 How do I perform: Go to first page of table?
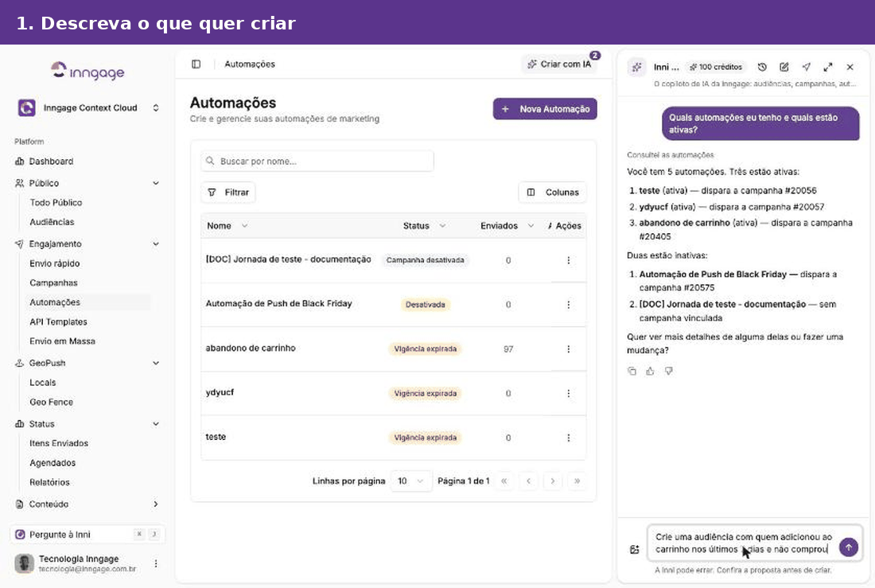[x=504, y=481]
